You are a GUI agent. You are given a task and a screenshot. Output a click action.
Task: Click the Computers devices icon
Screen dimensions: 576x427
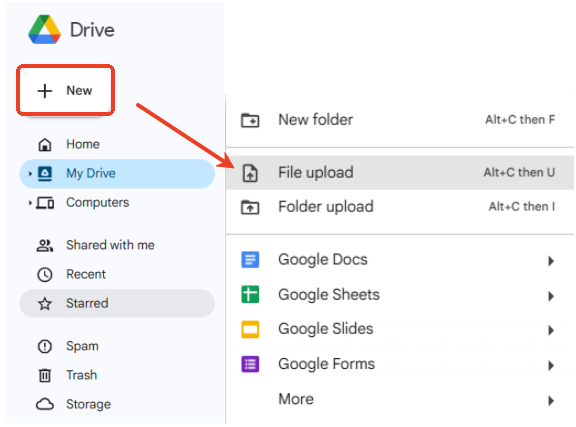pyautogui.click(x=45, y=203)
